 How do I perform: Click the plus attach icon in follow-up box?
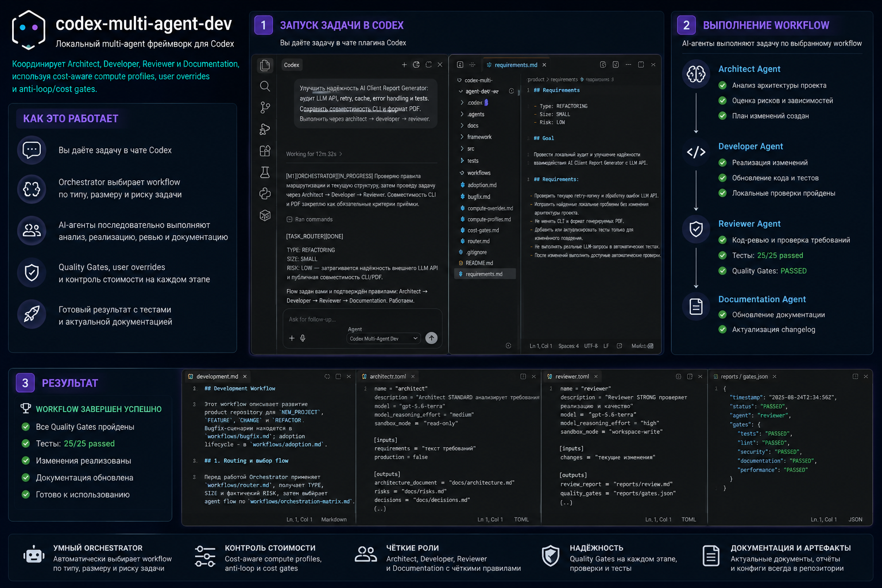pos(292,338)
